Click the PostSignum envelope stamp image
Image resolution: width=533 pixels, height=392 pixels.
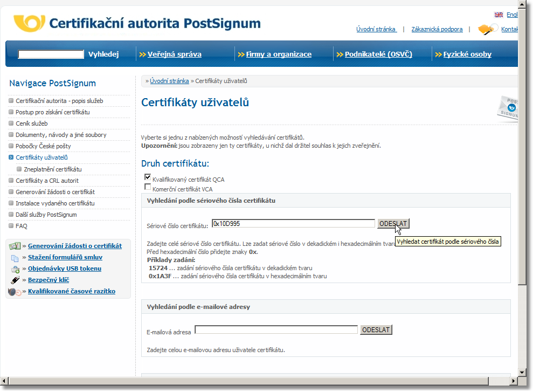pos(508,109)
